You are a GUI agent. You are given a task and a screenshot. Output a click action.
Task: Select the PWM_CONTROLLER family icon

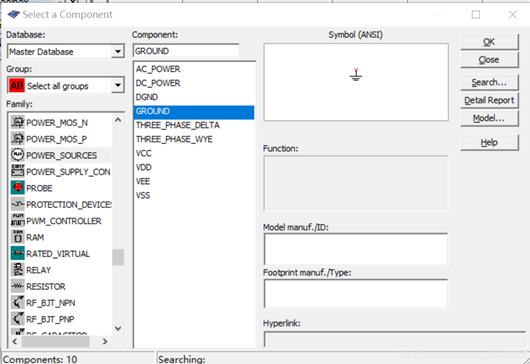click(x=18, y=220)
